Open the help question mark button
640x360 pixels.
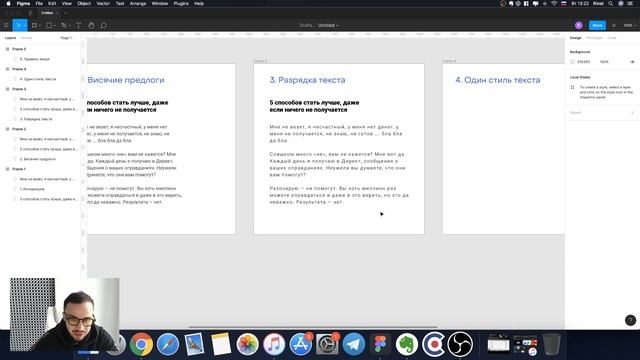click(630, 320)
